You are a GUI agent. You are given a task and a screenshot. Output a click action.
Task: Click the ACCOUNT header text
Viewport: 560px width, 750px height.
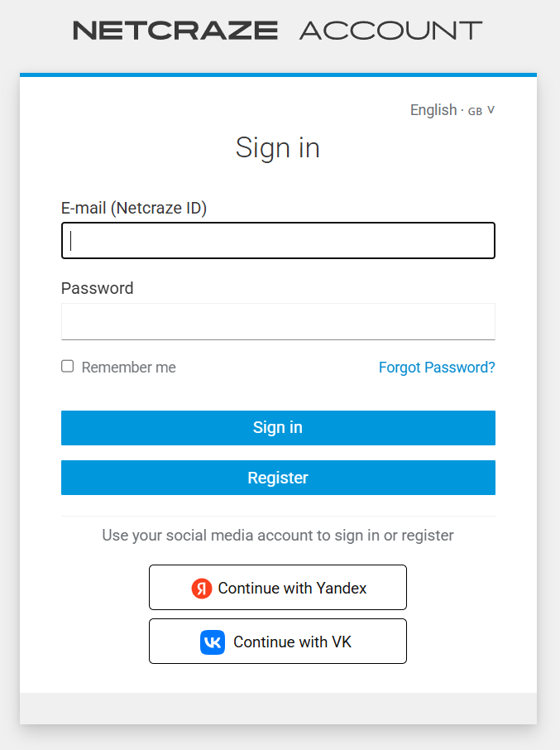click(390, 31)
